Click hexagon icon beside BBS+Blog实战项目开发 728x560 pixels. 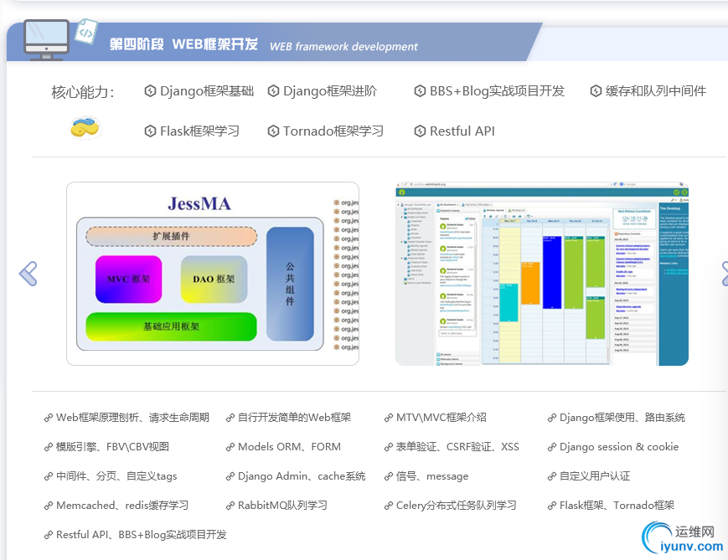[x=420, y=91]
